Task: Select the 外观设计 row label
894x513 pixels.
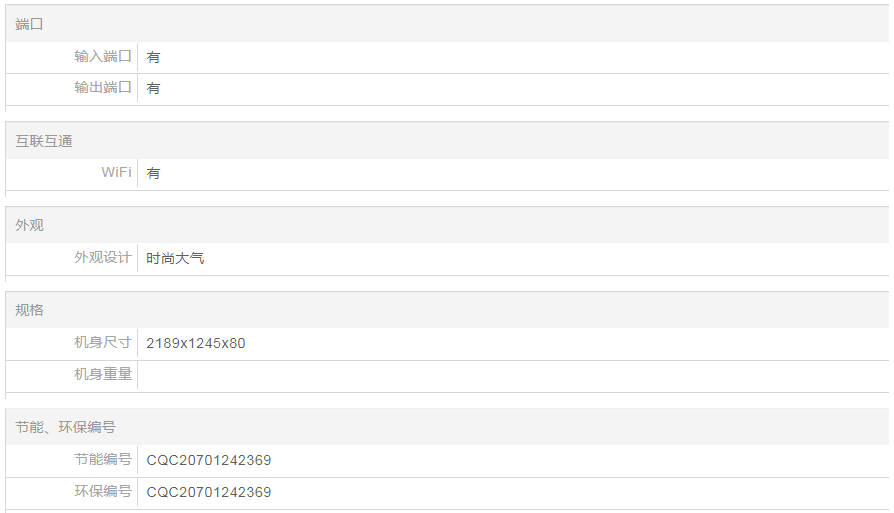Action: click(x=103, y=258)
